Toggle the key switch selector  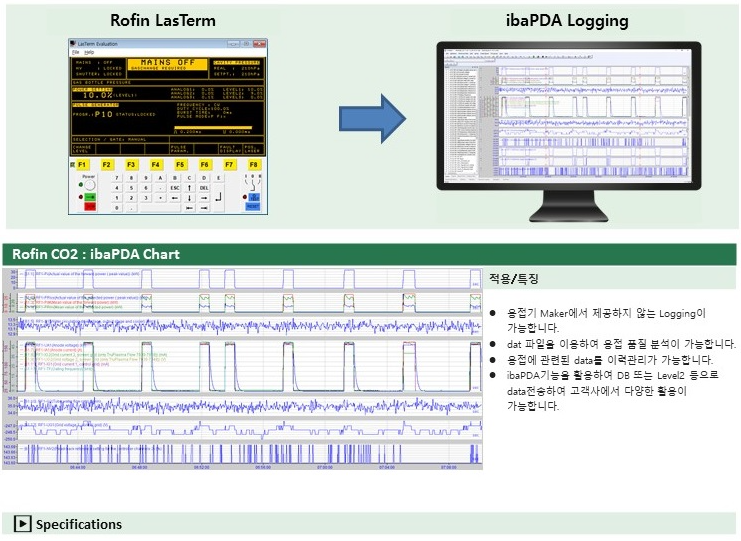[253, 183]
